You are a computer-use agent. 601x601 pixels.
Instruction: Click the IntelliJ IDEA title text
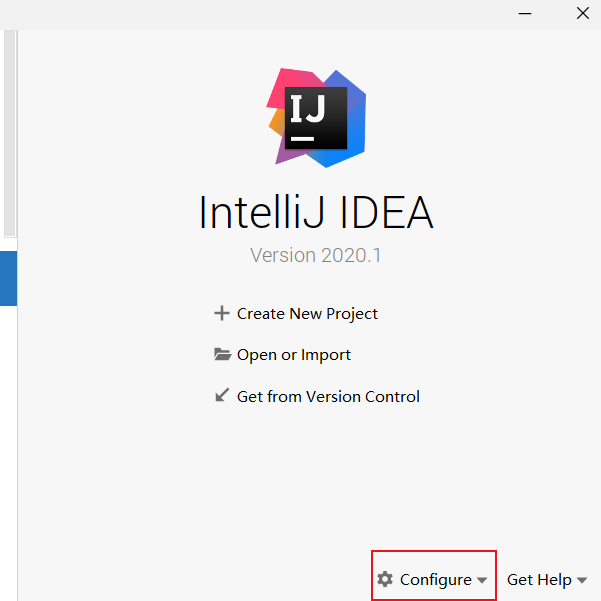click(316, 212)
